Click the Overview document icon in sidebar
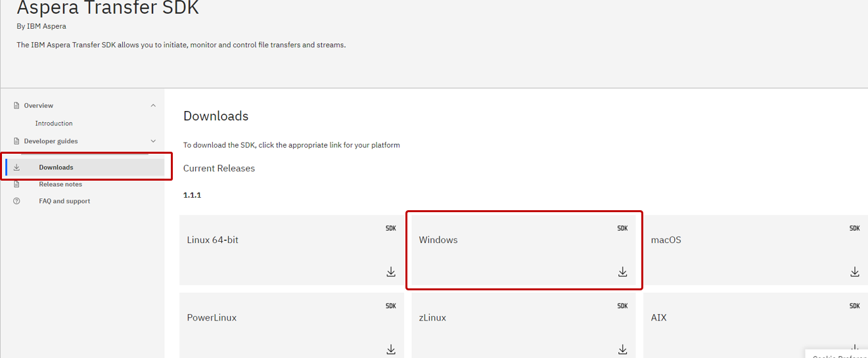 coord(17,106)
